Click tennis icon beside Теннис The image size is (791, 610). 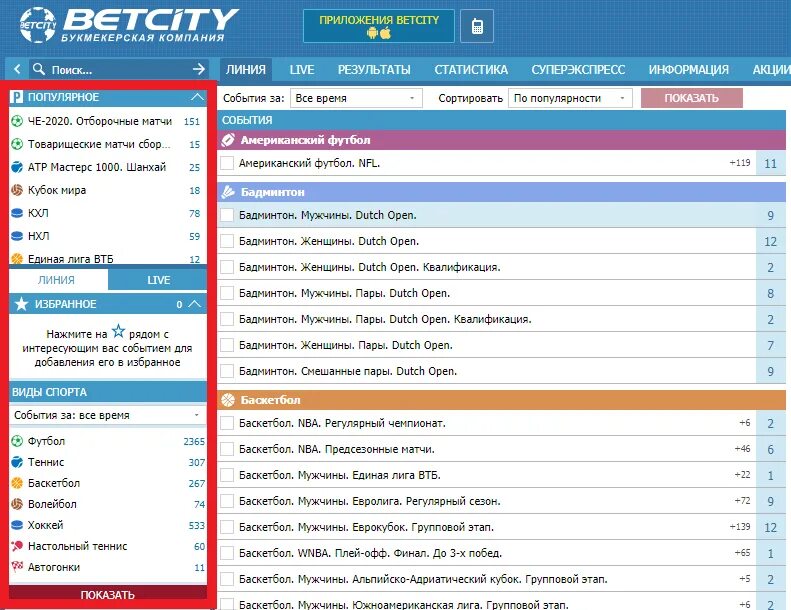click(17, 462)
